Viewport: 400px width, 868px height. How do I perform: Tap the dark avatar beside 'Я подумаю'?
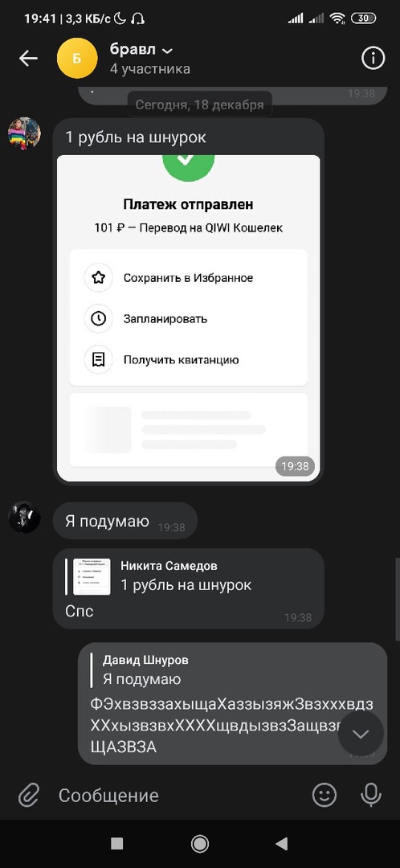(x=24, y=518)
